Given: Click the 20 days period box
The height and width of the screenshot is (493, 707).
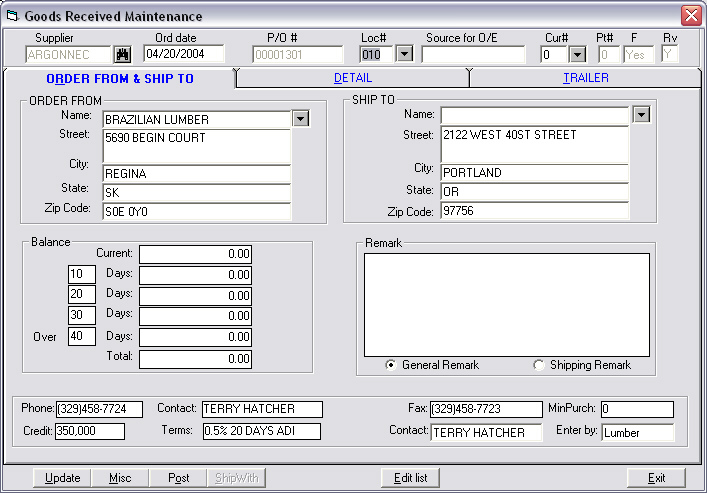Looking at the screenshot, I should (x=82, y=294).
